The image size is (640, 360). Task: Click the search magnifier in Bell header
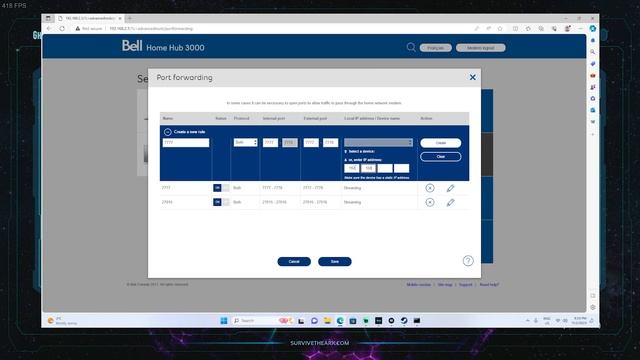[x=411, y=47]
